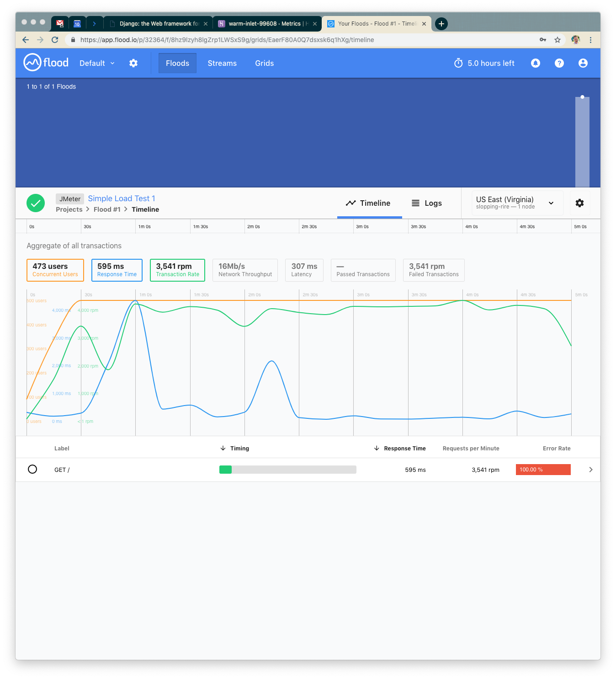The height and width of the screenshot is (679, 616).
Task: Open the user account profile icon
Action: click(583, 63)
